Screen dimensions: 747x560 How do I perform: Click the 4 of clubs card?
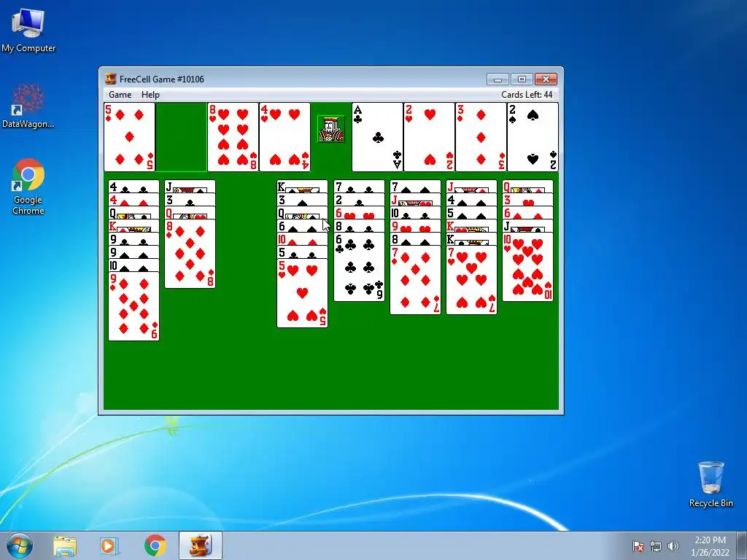tap(134, 186)
